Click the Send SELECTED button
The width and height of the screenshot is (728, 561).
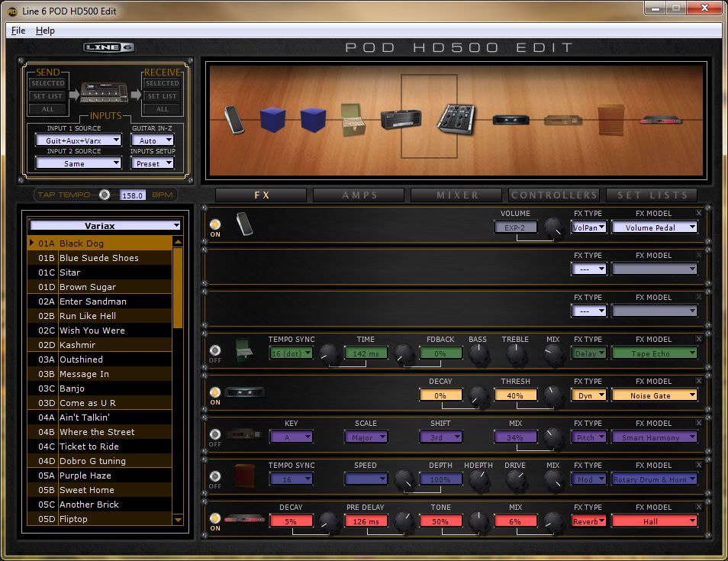click(48, 83)
